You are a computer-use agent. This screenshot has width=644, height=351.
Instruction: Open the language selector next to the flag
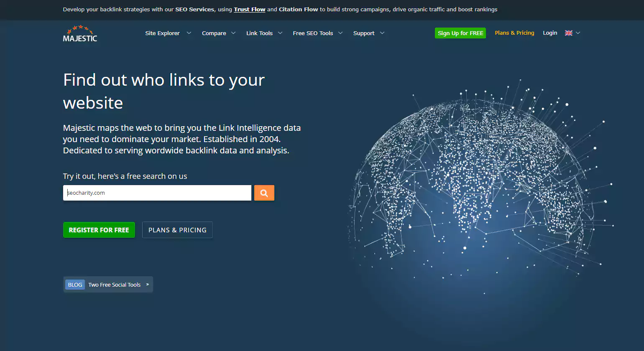(x=578, y=33)
